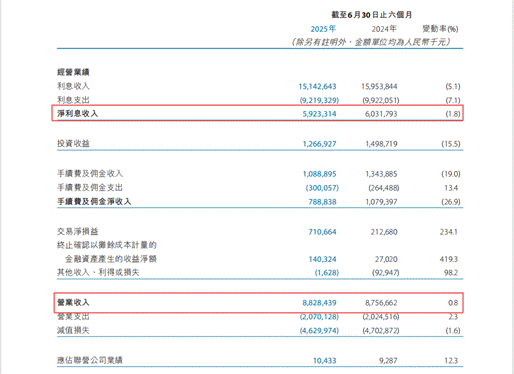Select the value 9,287
Image resolution: width=514 pixels, height=374 pixels.
click(x=388, y=361)
